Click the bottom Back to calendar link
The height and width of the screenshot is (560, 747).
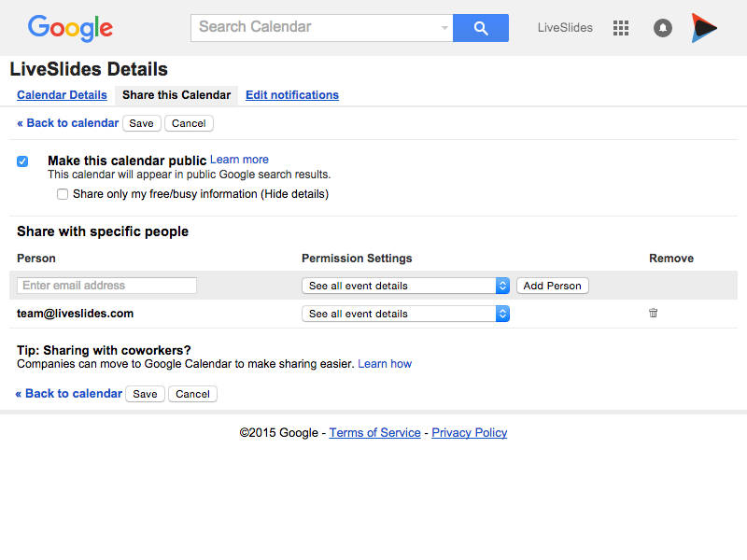pyautogui.click(x=69, y=393)
